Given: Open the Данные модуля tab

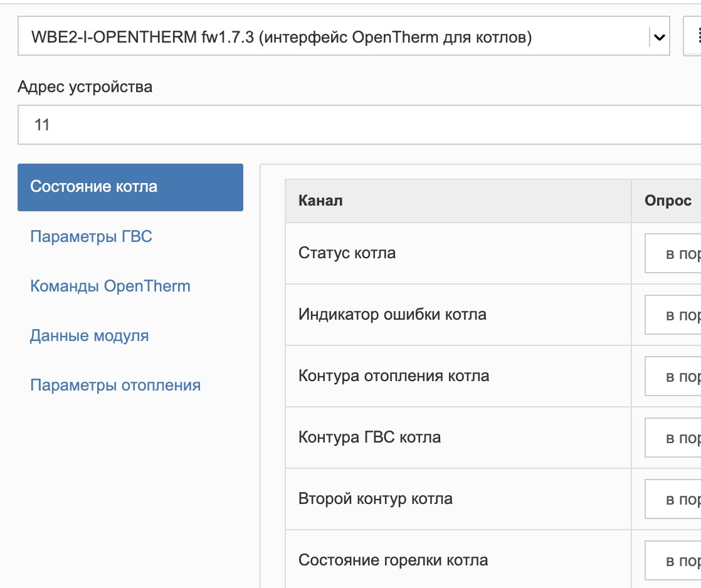Looking at the screenshot, I should point(90,335).
